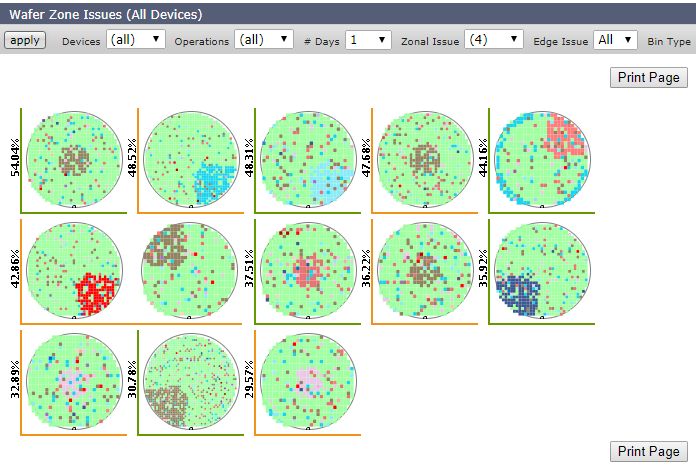Viewport: 696px width, 474px height.
Task: Open the Operations dropdown
Action: coord(264,40)
